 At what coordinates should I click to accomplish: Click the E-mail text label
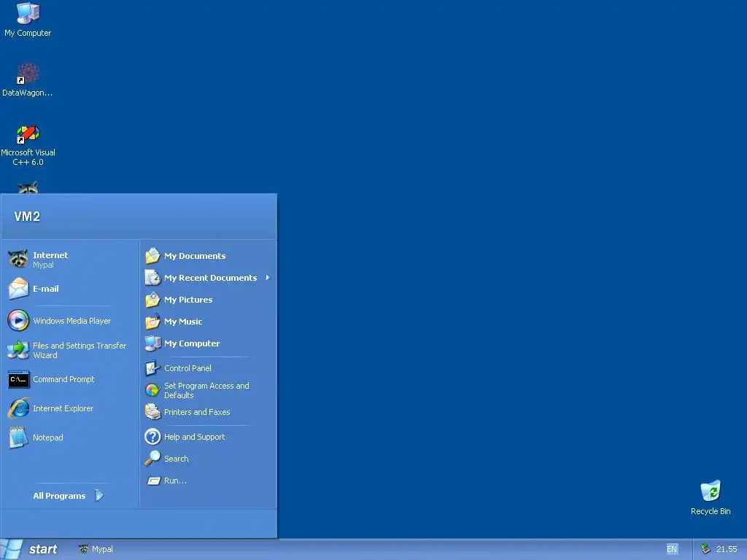46,289
